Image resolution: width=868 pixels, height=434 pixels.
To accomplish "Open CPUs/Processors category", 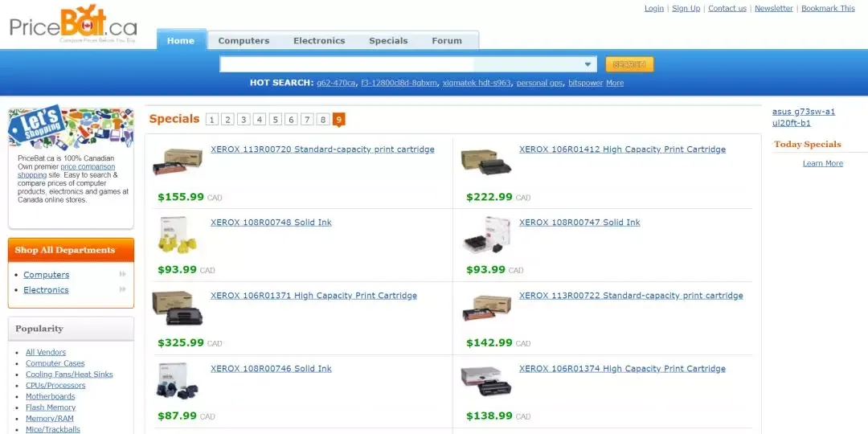I will click(55, 385).
